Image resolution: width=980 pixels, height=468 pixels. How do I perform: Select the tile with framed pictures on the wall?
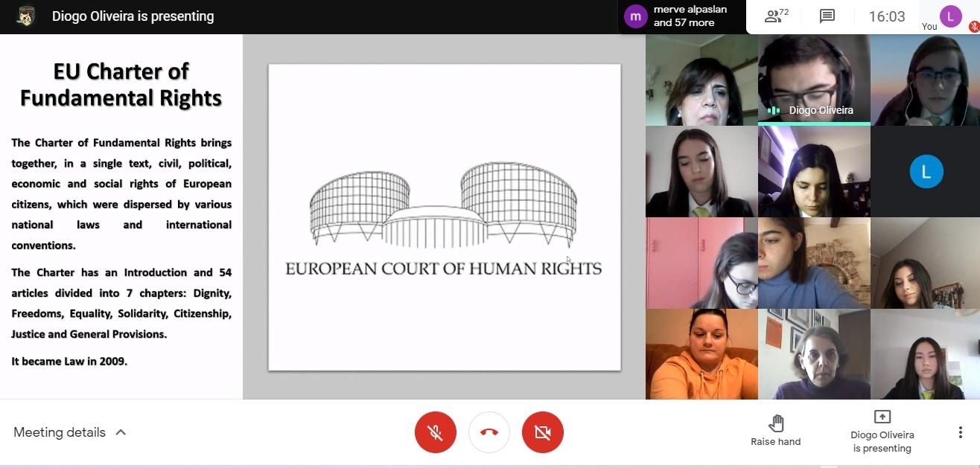[x=814, y=354]
